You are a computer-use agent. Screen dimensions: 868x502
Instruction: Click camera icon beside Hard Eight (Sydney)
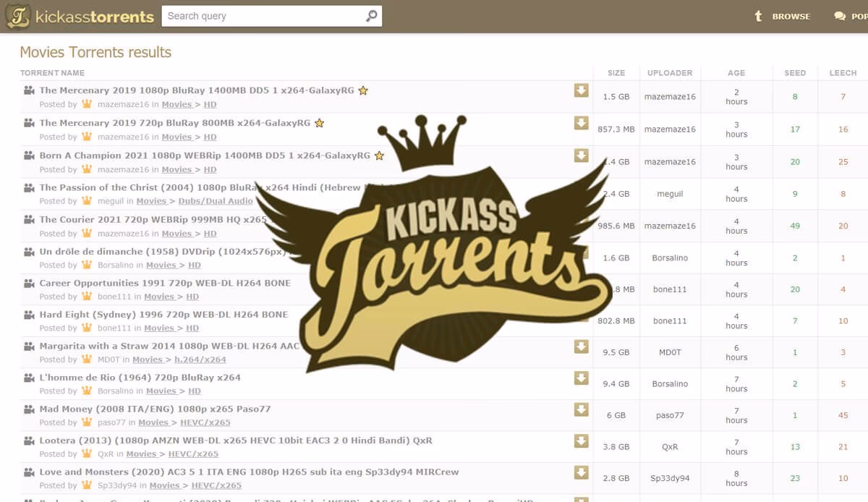click(x=29, y=315)
